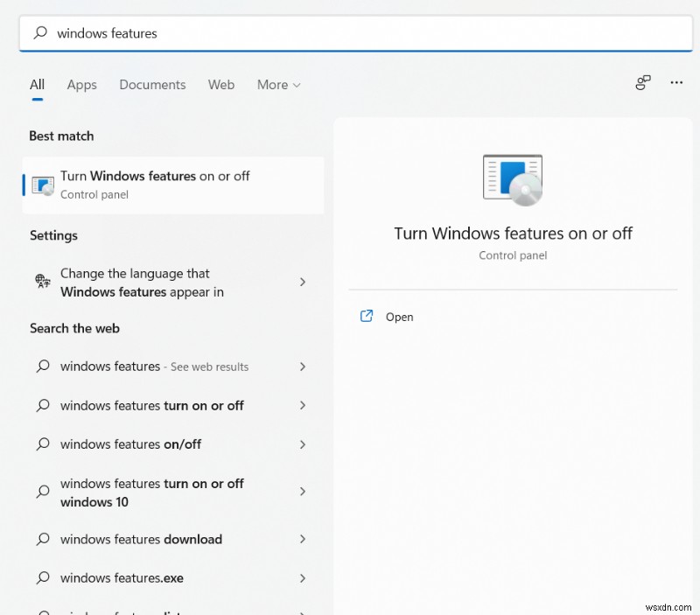Screen dimensions: 700x615
Task: Click the large Turn Windows features preview icon
Action: pos(512,178)
